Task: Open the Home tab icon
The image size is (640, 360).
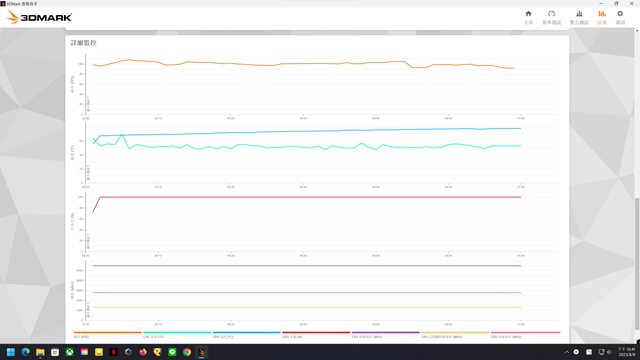Action: click(529, 17)
